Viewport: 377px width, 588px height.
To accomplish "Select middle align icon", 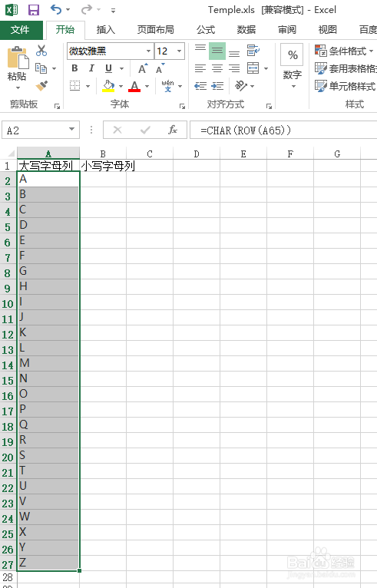I will [217, 51].
